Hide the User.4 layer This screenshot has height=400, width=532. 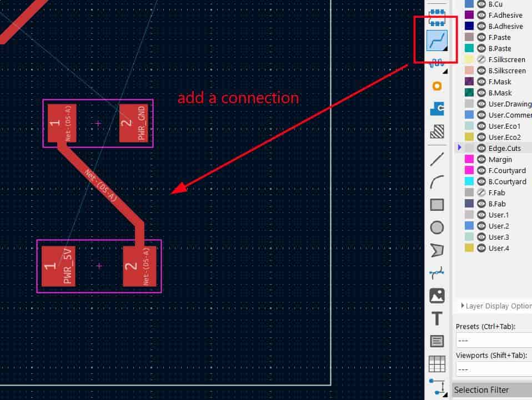481,248
